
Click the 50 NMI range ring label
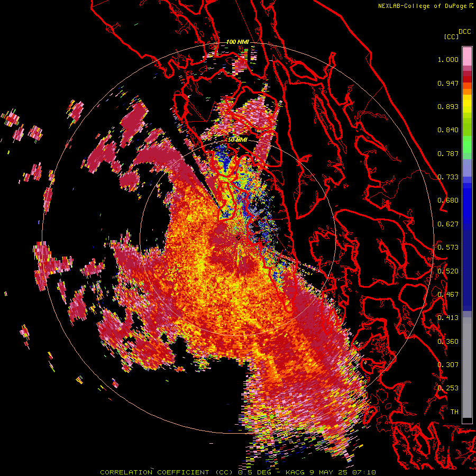[237, 140]
